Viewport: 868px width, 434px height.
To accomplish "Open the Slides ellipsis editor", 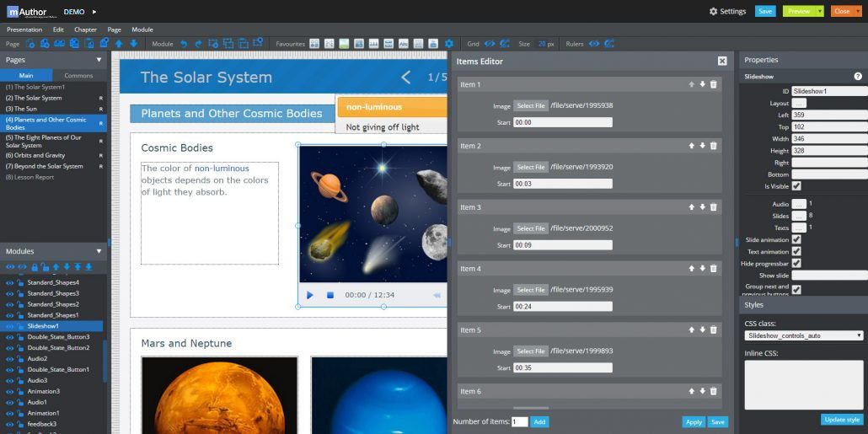I will (x=799, y=216).
